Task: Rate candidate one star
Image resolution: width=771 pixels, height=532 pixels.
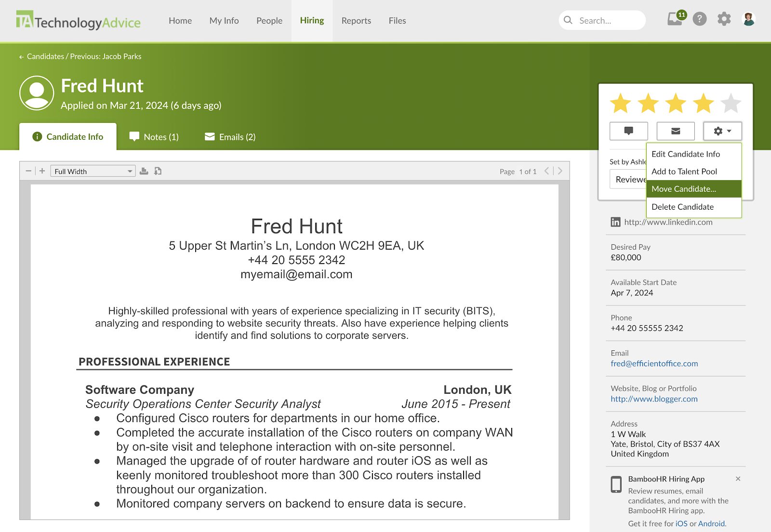Action: pyautogui.click(x=621, y=103)
